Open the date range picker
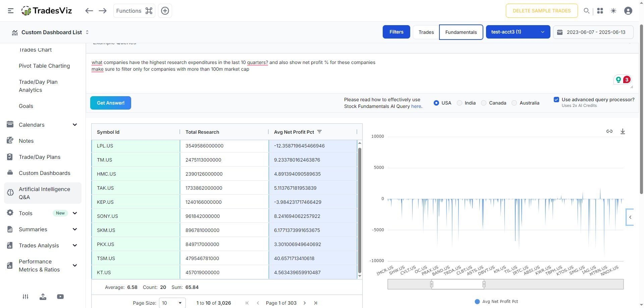This screenshot has width=644, height=308. 593,32
